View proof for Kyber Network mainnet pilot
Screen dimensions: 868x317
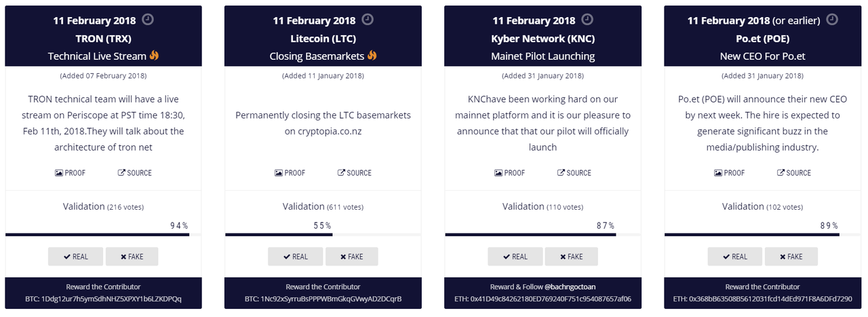click(509, 173)
